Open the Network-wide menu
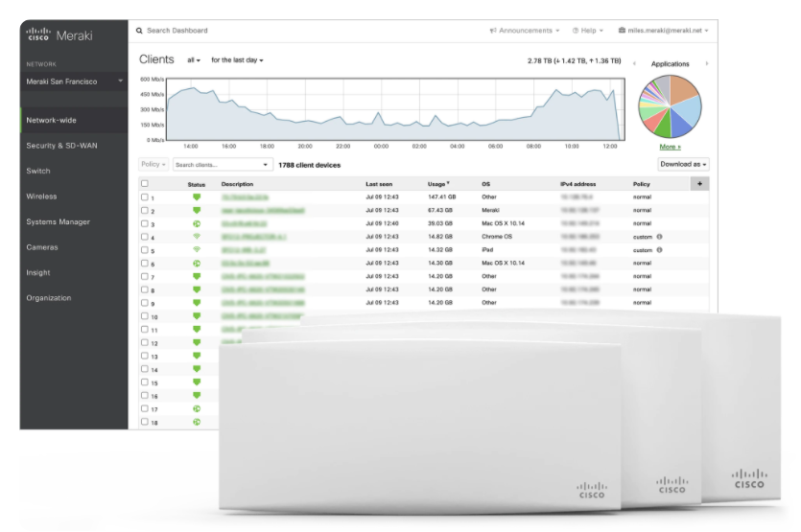The height and width of the screenshot is (532, 801). [x=74, y=121]
